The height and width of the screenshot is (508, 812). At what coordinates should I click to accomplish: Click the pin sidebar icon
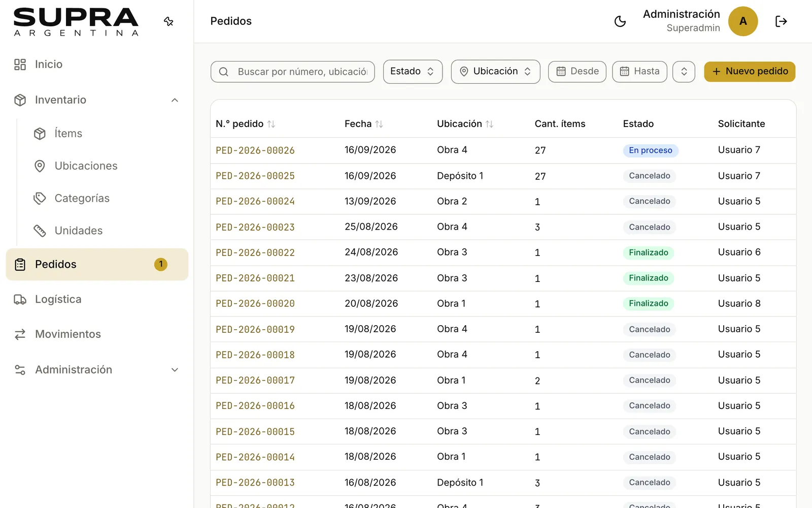click(169, 21)
